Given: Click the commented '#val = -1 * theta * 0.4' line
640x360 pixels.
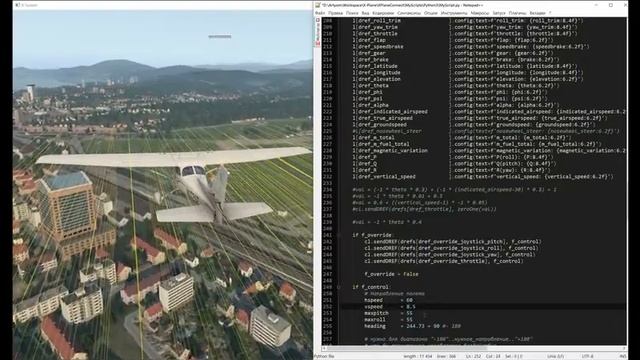Looking at the screenshot, I should (387, 222).
